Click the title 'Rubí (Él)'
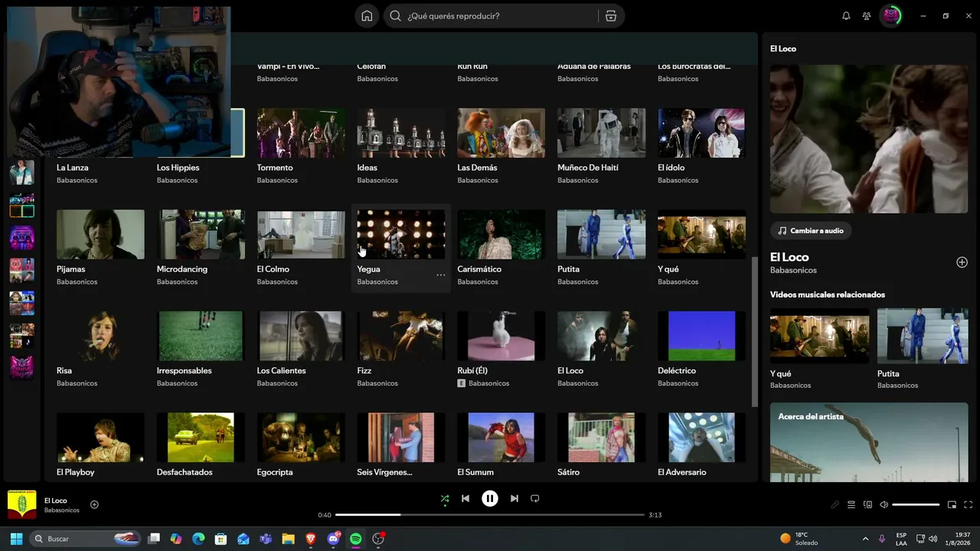The height and width of the screenshot is (551, 980). [x=472, y=370]
